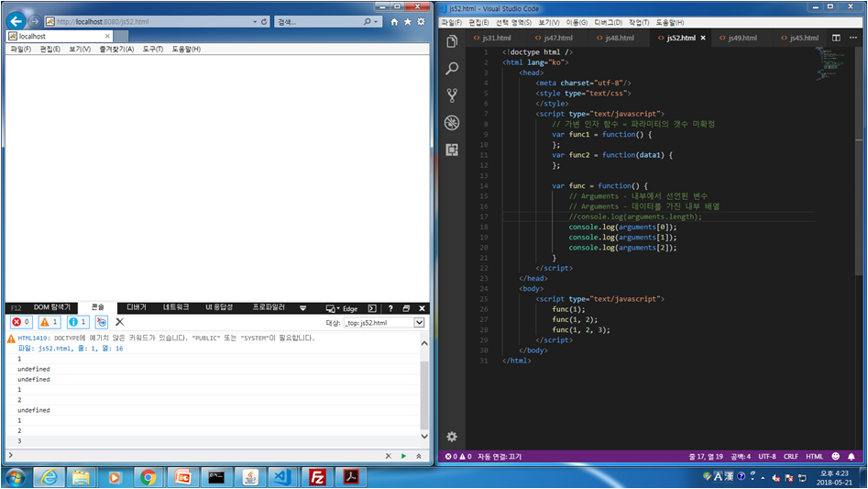Viewport: 868px width, 489px height.
Task: Switch to the 디버거 tab
Action: [137, 307]
